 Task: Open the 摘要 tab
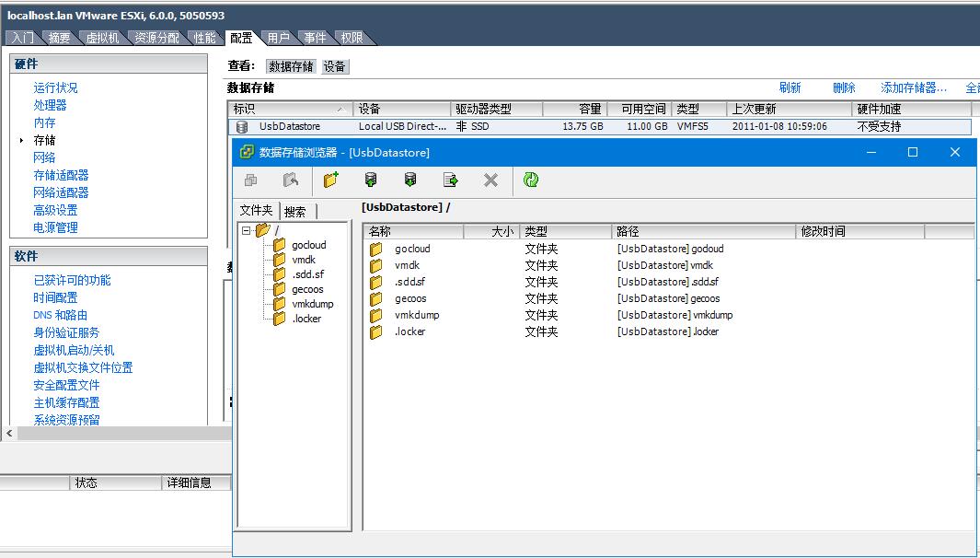[x=60, y=38]
